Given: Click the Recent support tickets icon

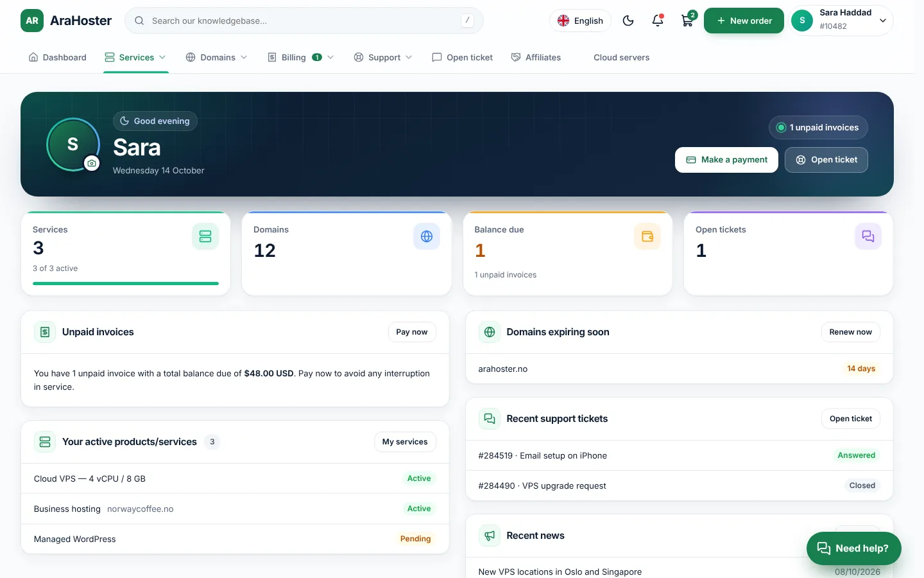Looking at the screenshot, I should pos(490,419).
